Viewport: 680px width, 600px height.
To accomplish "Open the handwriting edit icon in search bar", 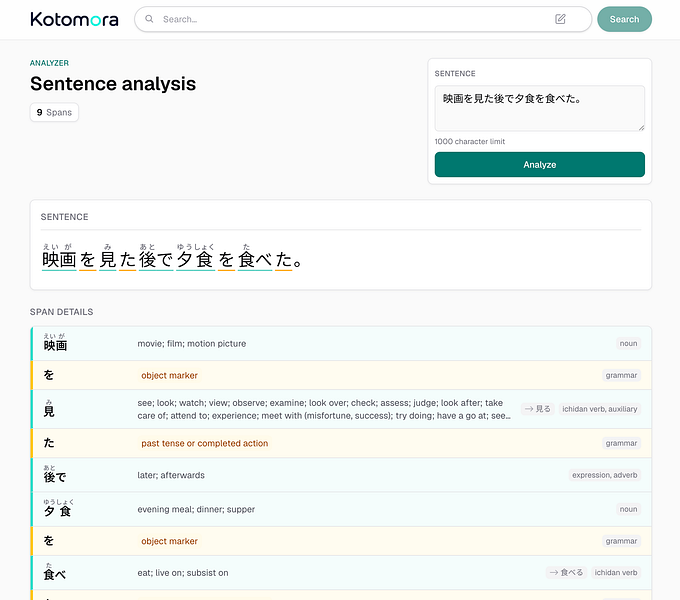I will click(560, 19).
